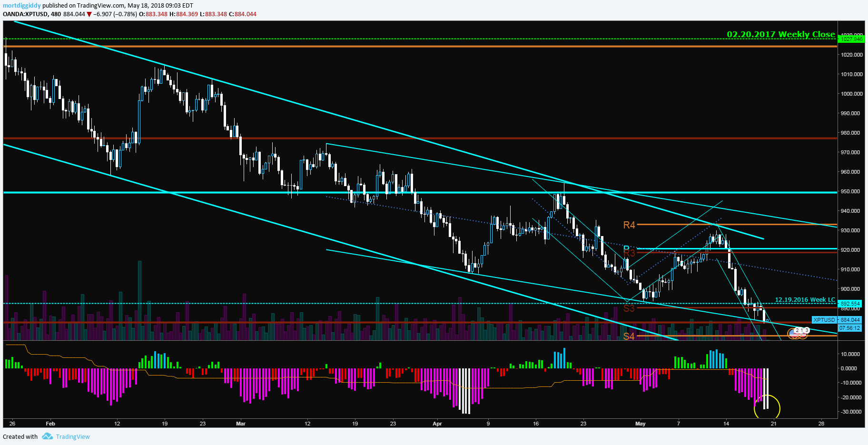Click the 980.000 price axis label
868x445 pixels.
pos(850,133)
